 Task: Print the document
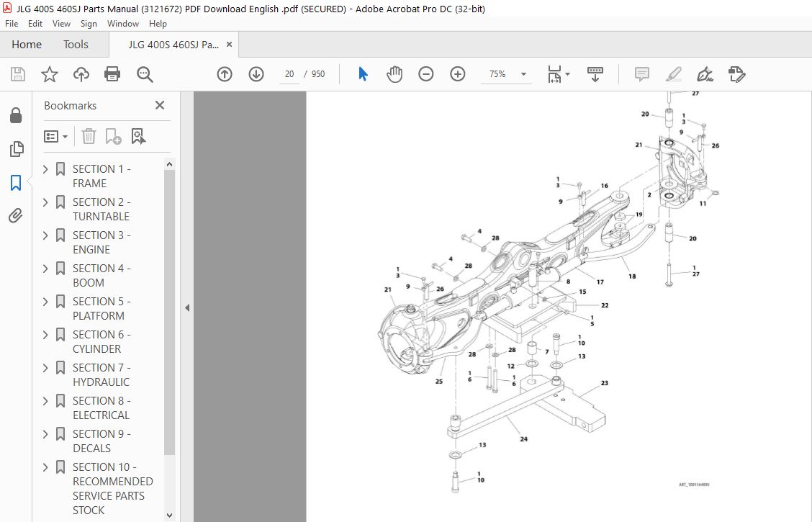point(112,74)
